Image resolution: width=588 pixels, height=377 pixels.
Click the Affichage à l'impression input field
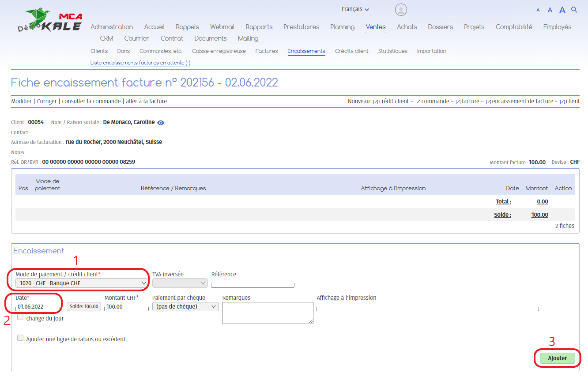tap(428, 307)
